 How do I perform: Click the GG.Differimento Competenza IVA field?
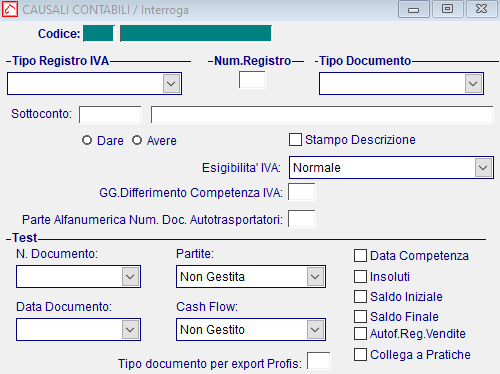[301, 192]
